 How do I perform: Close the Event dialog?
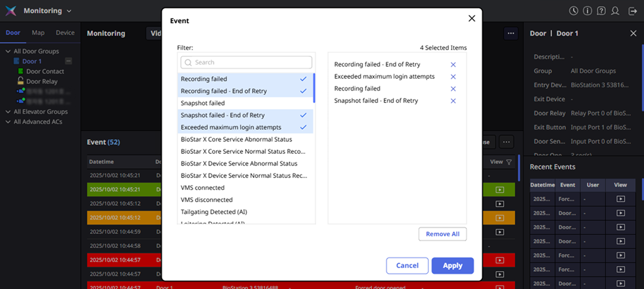click(472, 19)
